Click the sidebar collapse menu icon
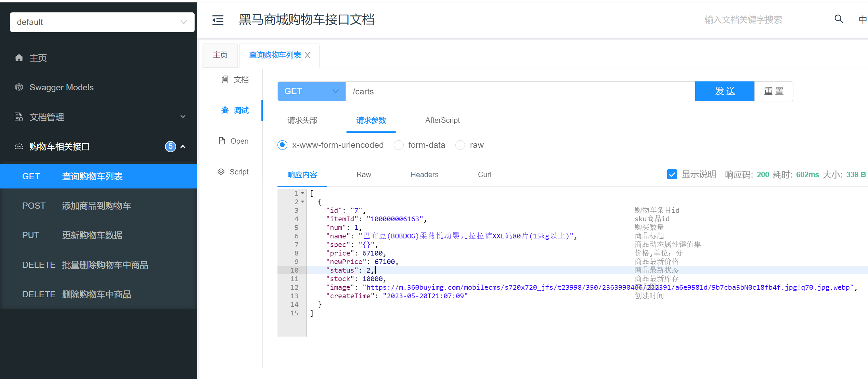This screenshot has height=379, width=868. point(218,20)
